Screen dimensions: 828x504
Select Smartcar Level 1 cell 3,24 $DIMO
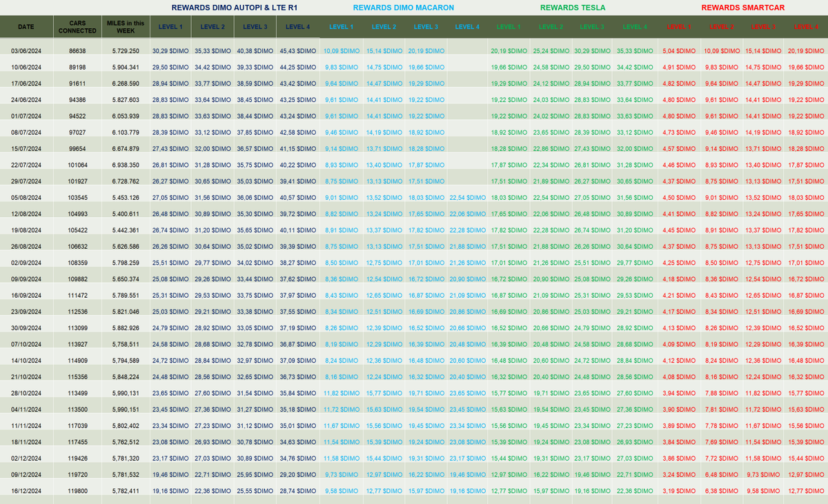[x=679, y=474]
